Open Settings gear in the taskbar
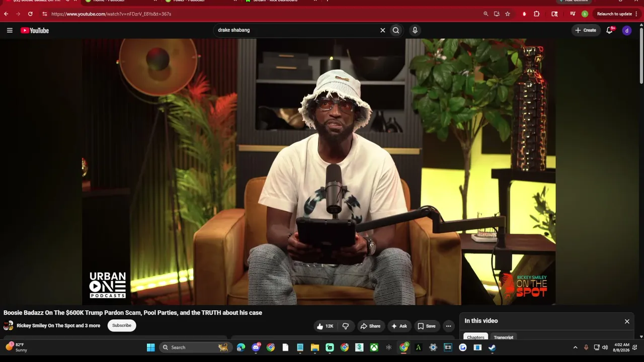 coord(433,347)
